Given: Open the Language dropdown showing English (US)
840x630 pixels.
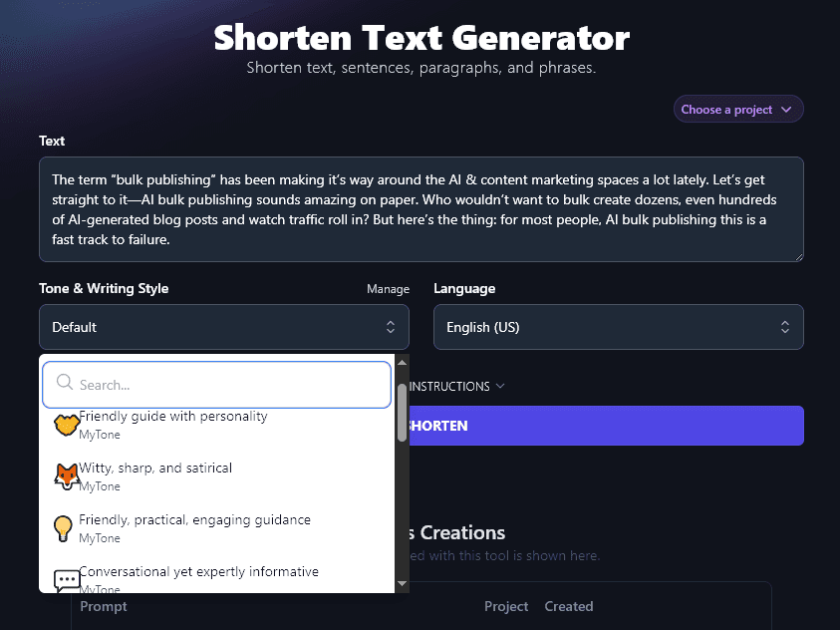Looking at the screenshot, I should click(618, 327).
